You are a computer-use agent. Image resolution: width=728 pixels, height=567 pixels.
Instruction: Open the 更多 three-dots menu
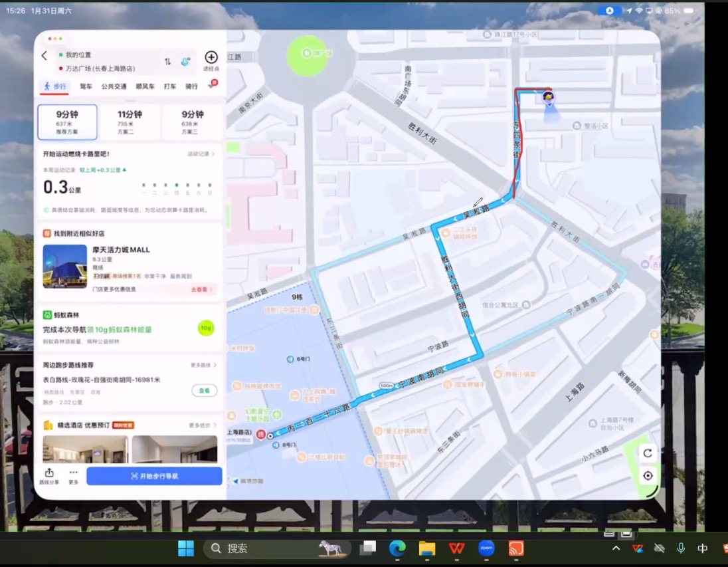click(73, 476)
